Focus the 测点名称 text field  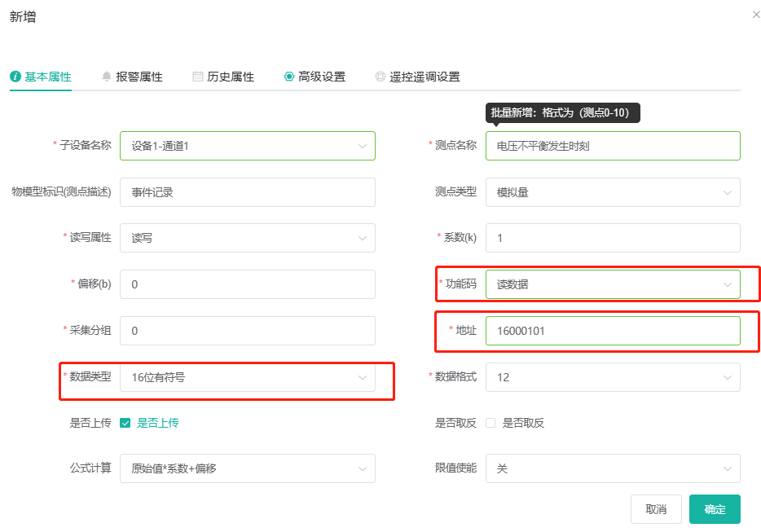coord(612,146)
